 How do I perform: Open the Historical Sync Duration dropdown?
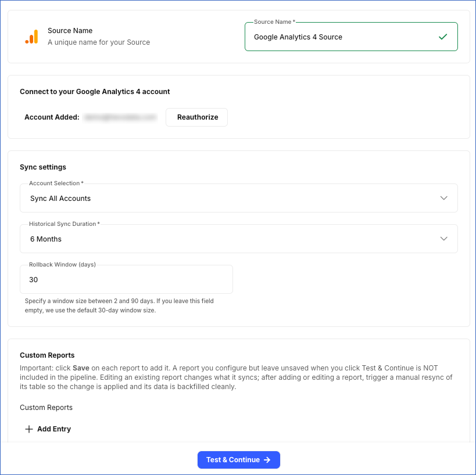tap(239, 239)
